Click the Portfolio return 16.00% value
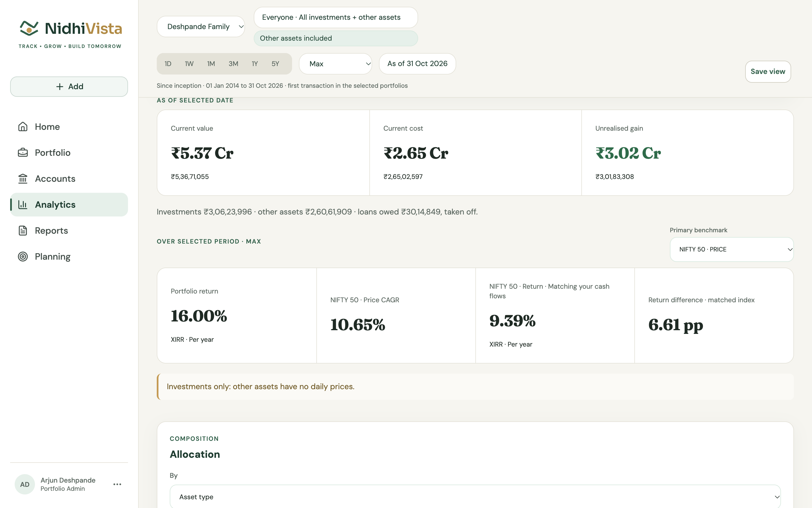The height and width of the screenshot is (508, 812). coord(199,316)
